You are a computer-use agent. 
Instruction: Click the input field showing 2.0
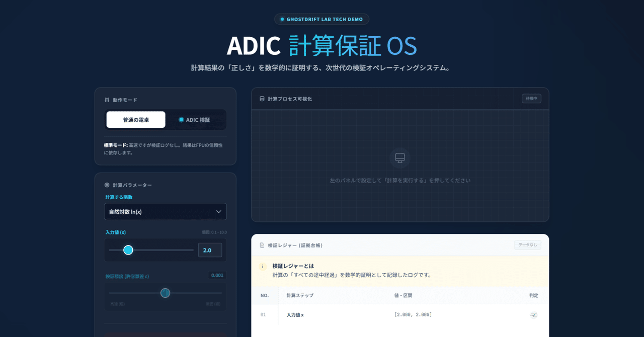pos(210,249)
